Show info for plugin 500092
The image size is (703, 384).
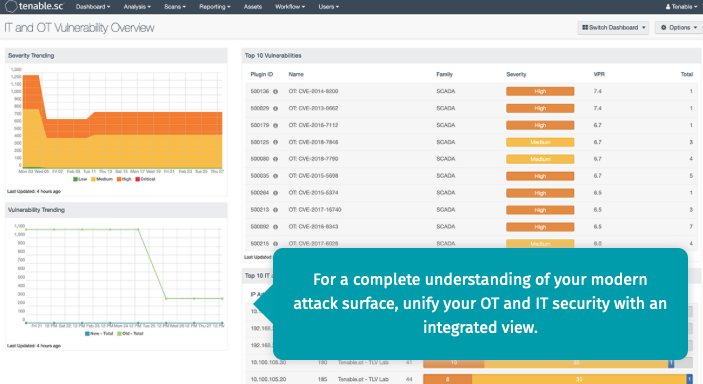(x=275, y=227)
